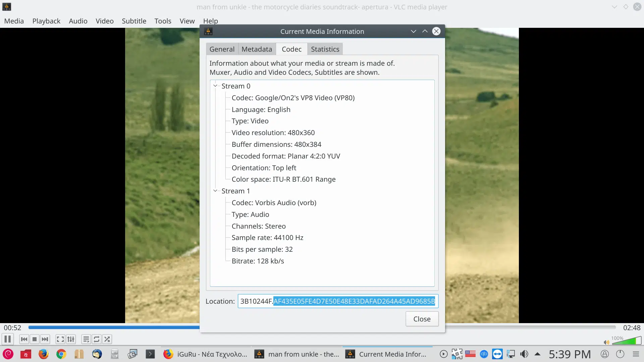Open the package archive app icon

tap(79, 354)
